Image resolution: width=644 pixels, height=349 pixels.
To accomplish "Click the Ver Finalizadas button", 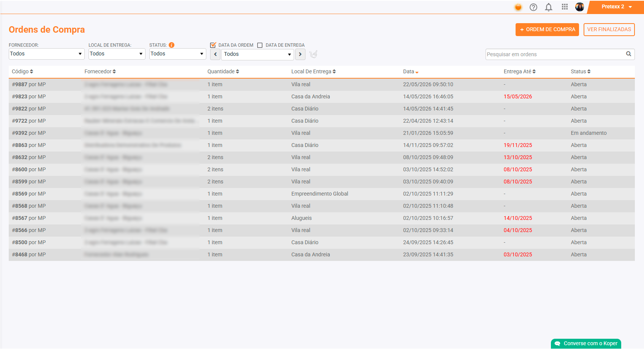I will point(609,30).
